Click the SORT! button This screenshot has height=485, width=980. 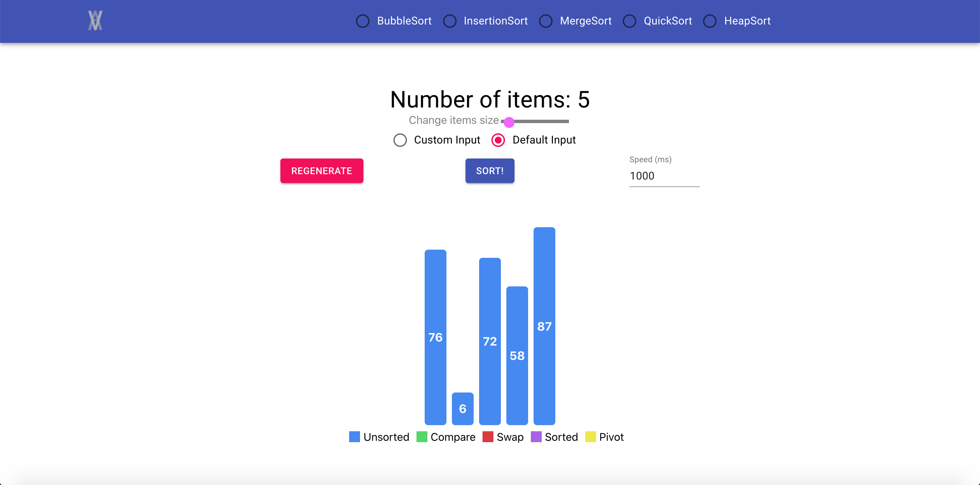point(490,171)
